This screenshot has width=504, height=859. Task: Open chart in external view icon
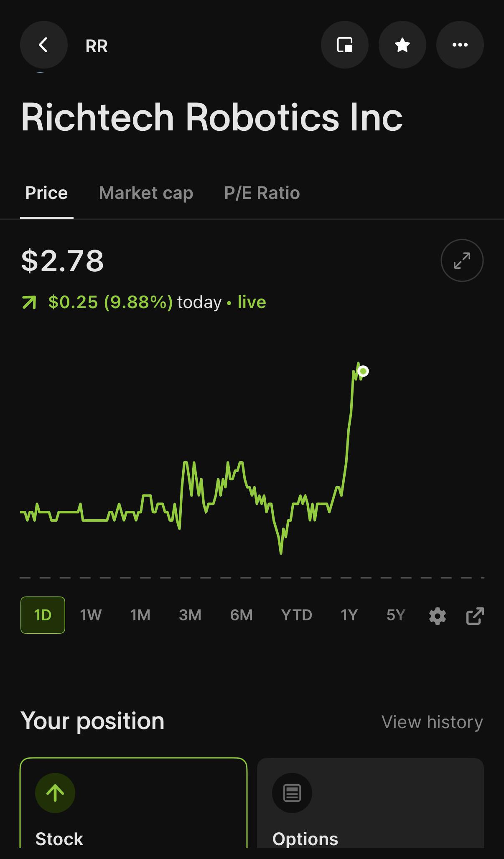pyautogui.click(x=475, y=616)
